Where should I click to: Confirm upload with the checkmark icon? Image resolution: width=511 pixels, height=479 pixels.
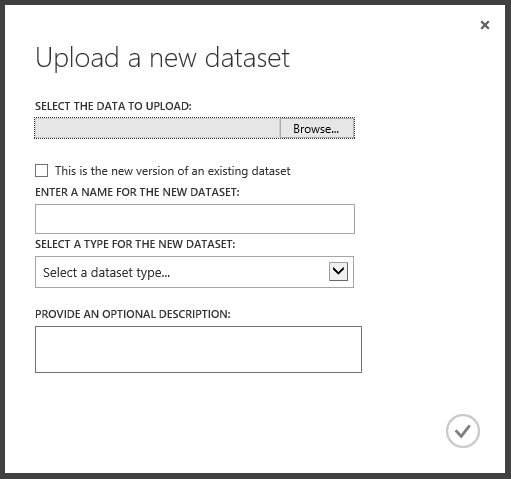pyautogui.click(x=463, y=431)
